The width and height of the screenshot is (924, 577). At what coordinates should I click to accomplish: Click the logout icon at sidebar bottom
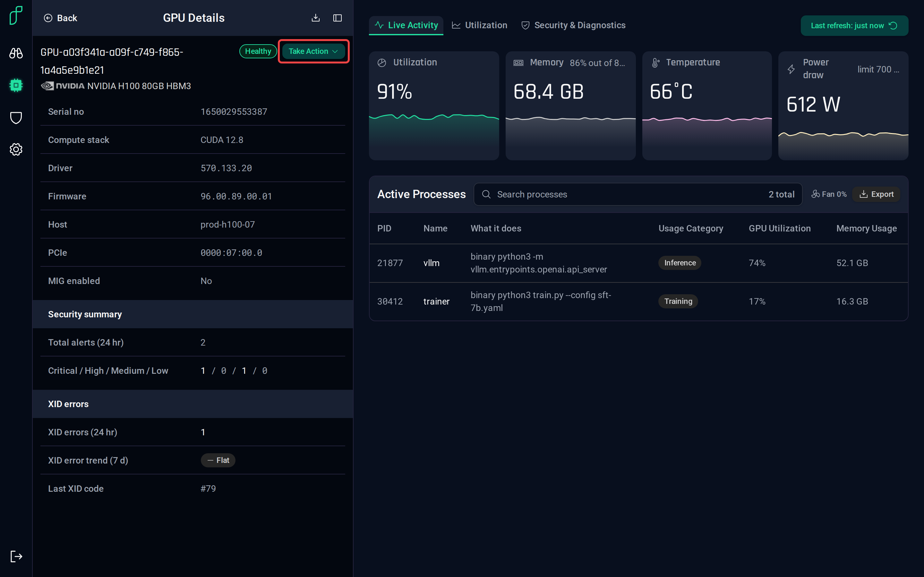point(16,556)
